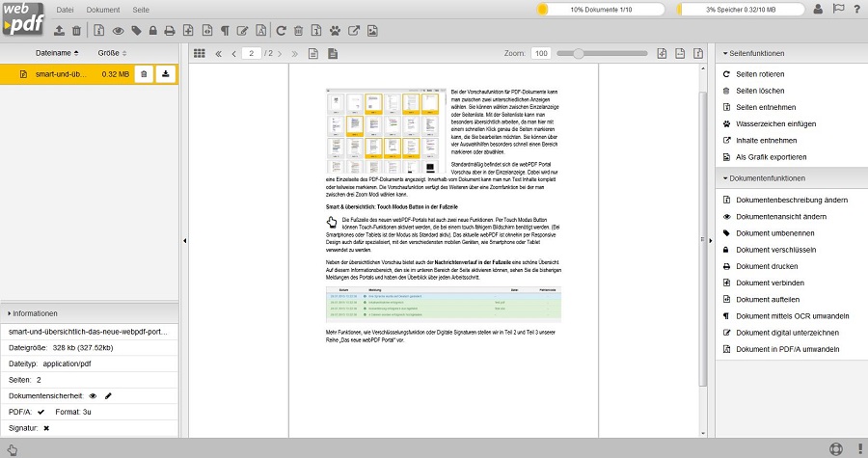Viewport: 868px width, 458px height.
Task: Click Wasserzeichen einfügen in the side panel
Action: pyautogui.click(x=775, y=123)
